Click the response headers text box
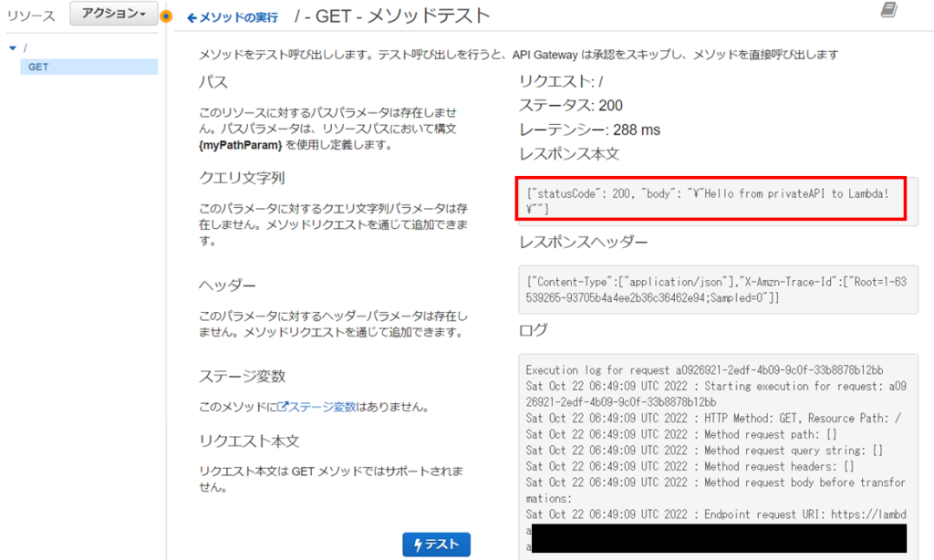The height and width of the screenshot is (560, 934). click(718, 289)
